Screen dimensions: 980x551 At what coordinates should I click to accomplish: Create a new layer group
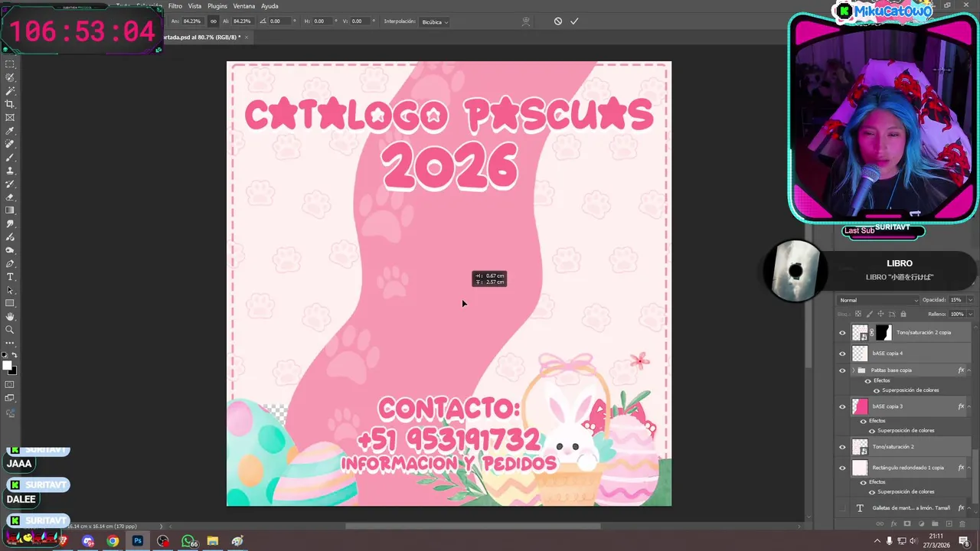point(935,523)
